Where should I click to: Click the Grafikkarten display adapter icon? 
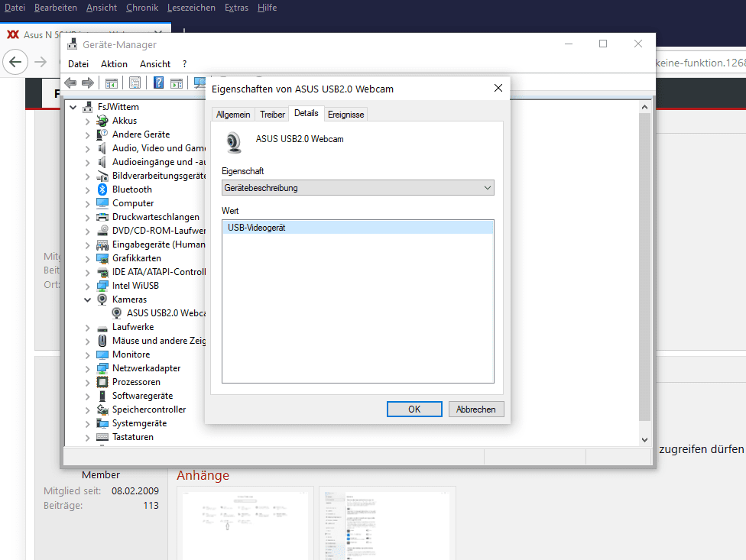[102, 258]
